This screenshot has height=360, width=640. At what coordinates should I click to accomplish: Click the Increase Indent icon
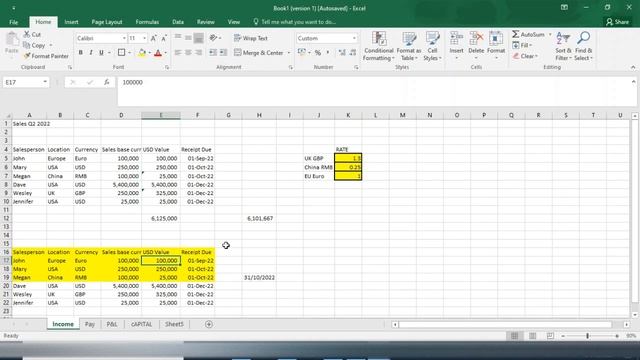[223, 53]
